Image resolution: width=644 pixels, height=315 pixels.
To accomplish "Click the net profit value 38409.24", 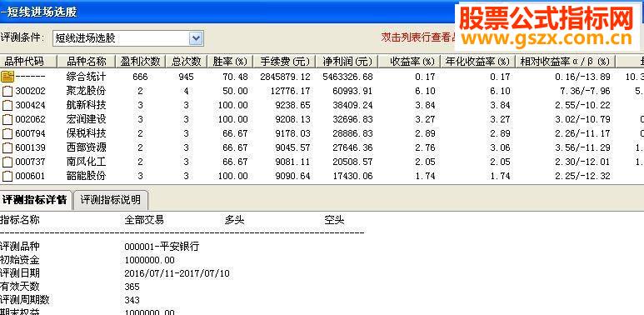I will coord(352,106).
